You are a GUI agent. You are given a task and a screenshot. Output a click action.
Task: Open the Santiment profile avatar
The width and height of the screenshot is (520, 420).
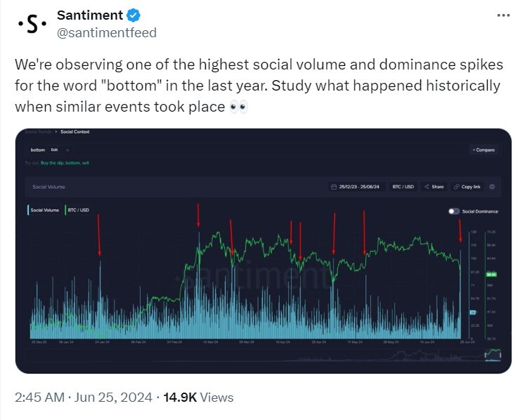pos(32,24)
